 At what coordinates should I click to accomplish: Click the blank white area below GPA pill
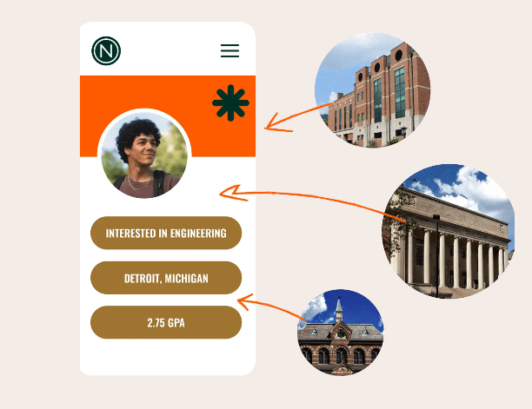[166, 357]
